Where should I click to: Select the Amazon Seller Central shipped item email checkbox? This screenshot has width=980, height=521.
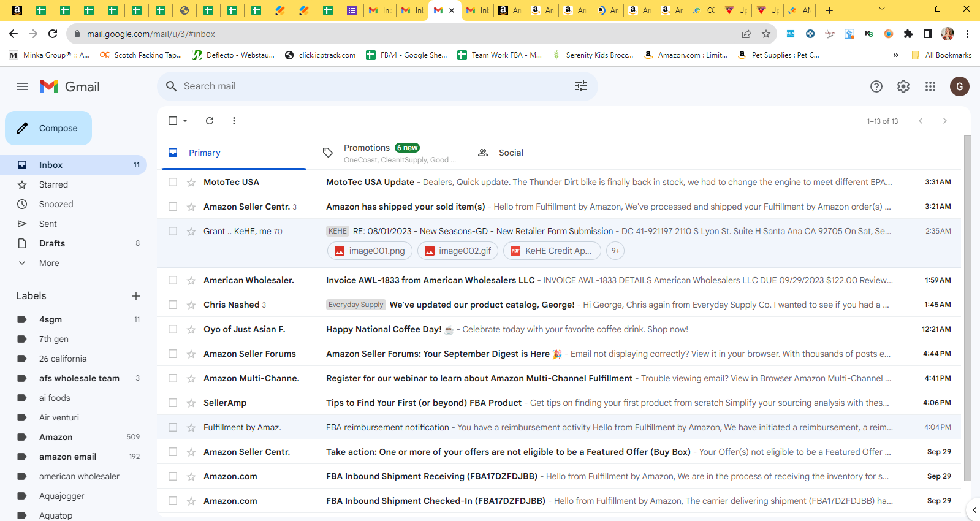point(173,207)
